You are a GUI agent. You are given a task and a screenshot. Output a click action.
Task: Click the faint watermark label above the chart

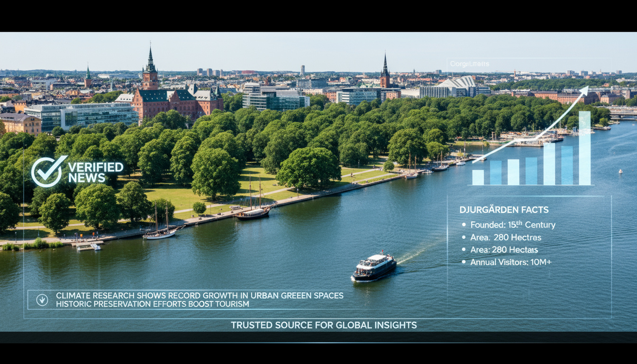tap(469, 64)
